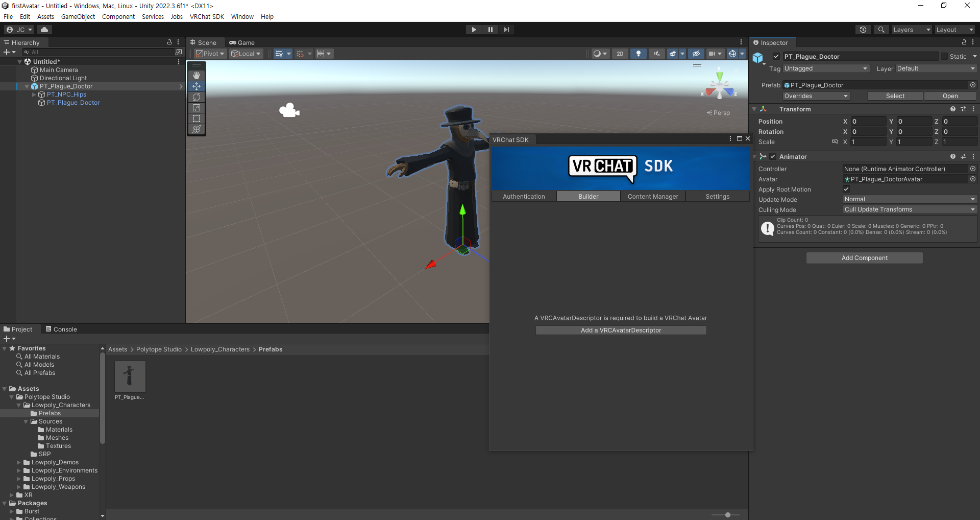Select the Rotate tool
The height and width of the screenshot is (520, 980).
[197, 97]
